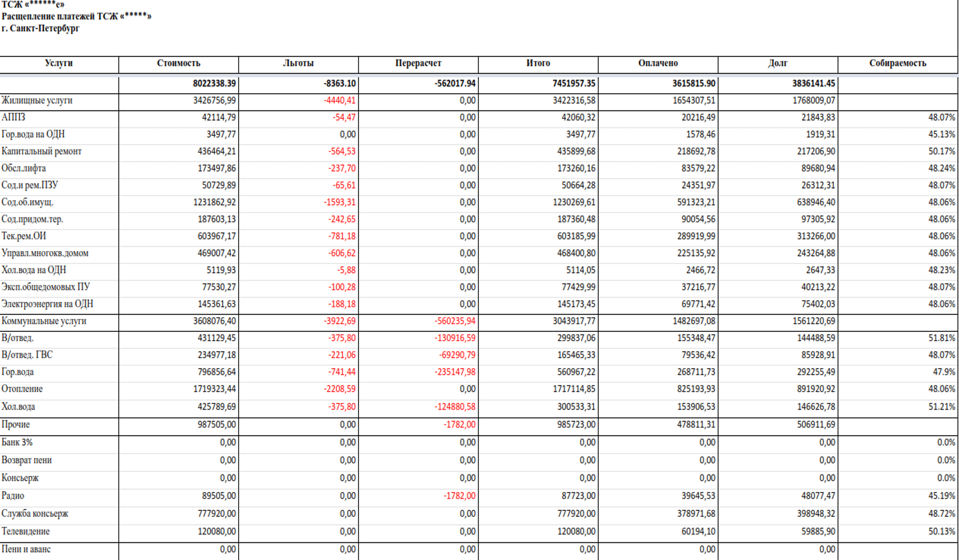Select the 'Отопление' service row label

pyautogui.click(x=22, y=389)
